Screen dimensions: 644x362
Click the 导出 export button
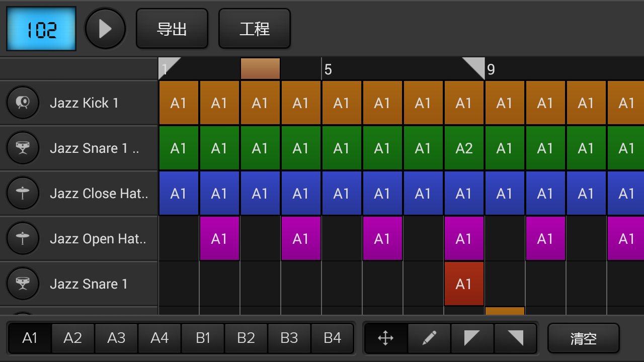pos(172,29)
